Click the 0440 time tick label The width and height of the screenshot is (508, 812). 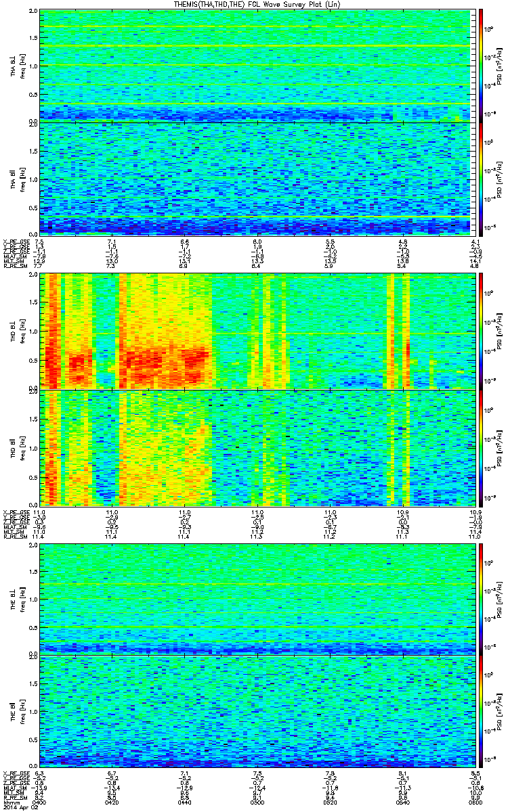click(184, 803)
